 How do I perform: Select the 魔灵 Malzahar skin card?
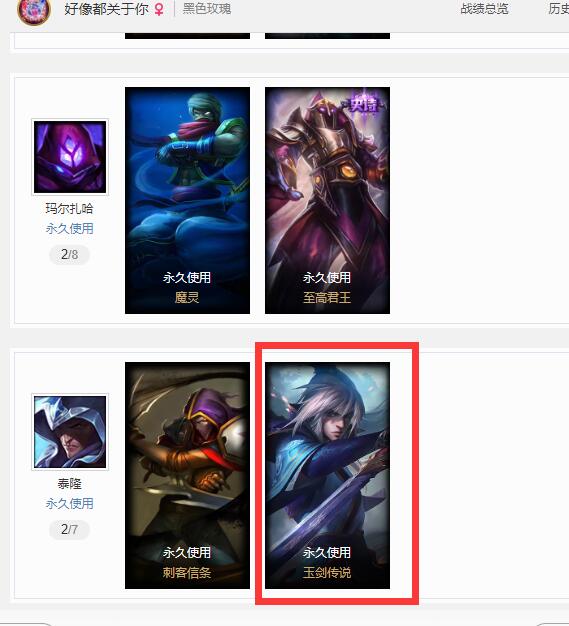click(187, 200)
